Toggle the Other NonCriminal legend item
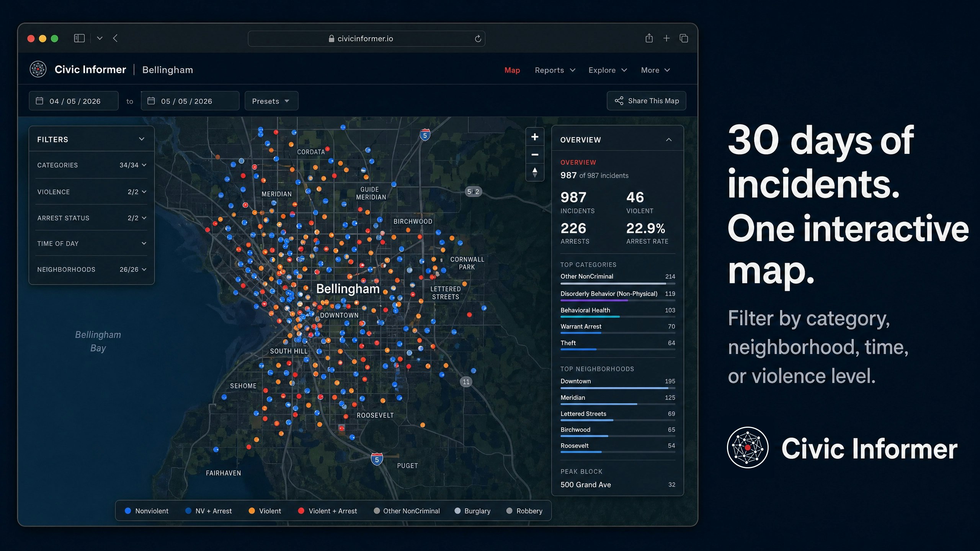 pyautogui.click(x=407, y=511)
